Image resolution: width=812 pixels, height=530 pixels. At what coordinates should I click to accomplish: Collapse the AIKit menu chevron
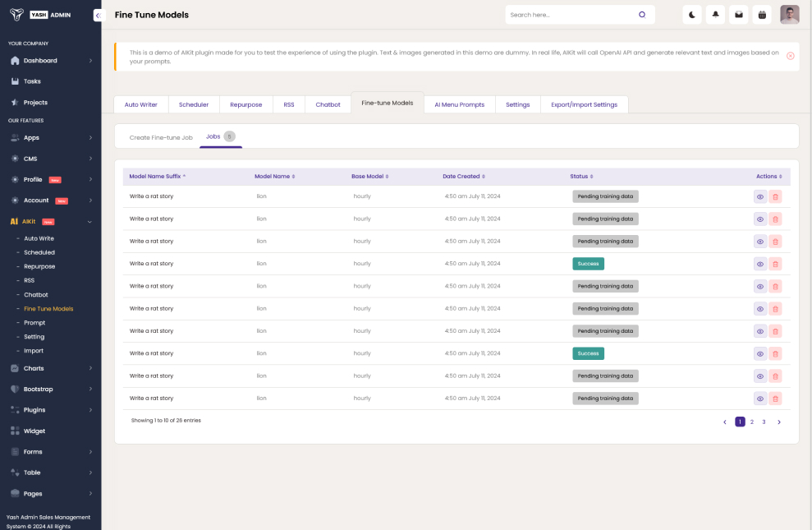pyautogui.click(x=89, y=222)
